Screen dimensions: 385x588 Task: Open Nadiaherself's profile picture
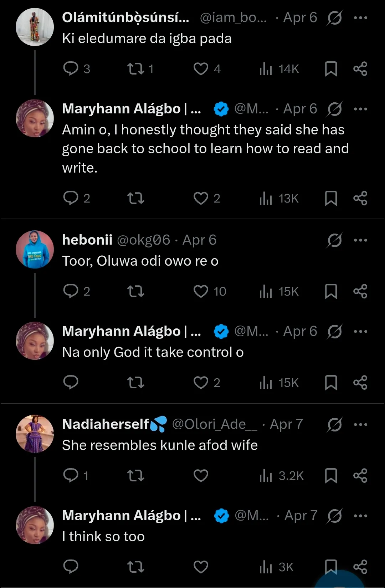pyautogui.click(x=35, y=434)
